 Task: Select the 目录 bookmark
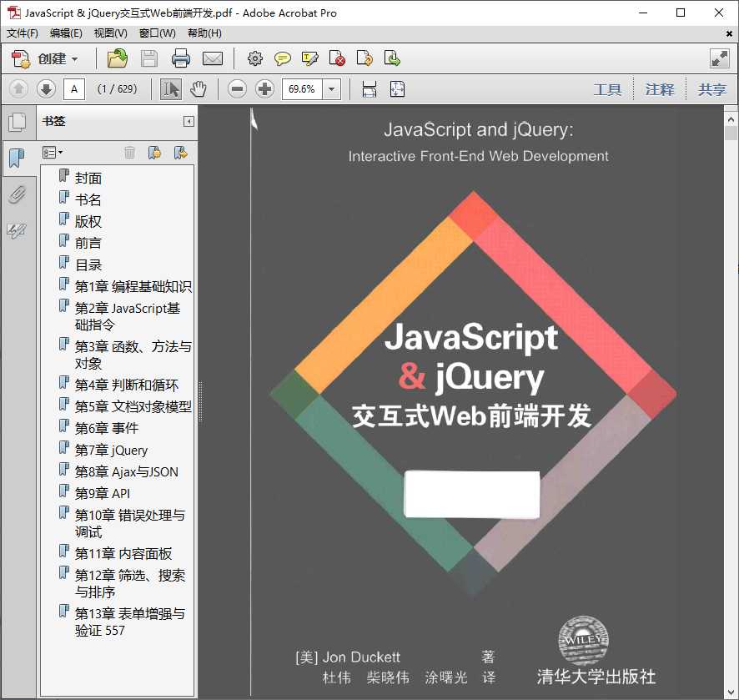click(x=88, y=265)
